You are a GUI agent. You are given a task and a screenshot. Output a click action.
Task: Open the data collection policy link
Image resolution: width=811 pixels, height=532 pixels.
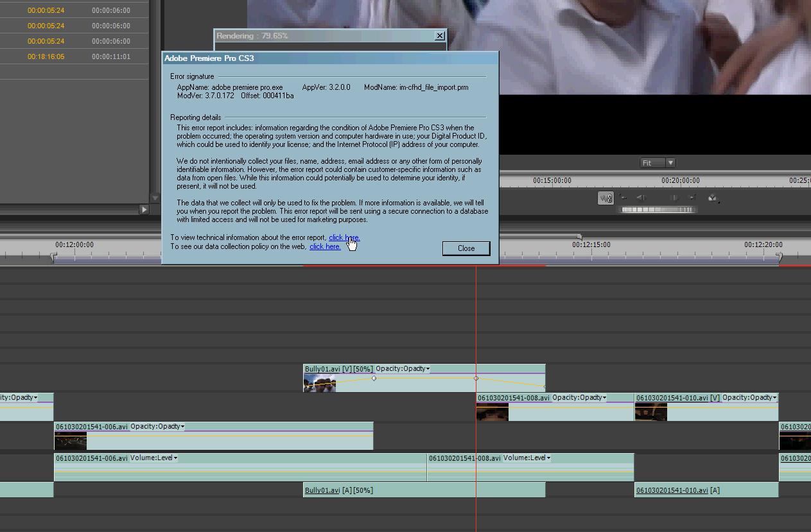tap(325, 246)
